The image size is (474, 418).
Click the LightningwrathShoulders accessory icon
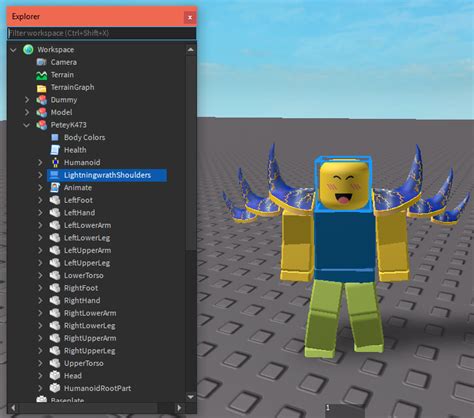(x=54, y=175)
